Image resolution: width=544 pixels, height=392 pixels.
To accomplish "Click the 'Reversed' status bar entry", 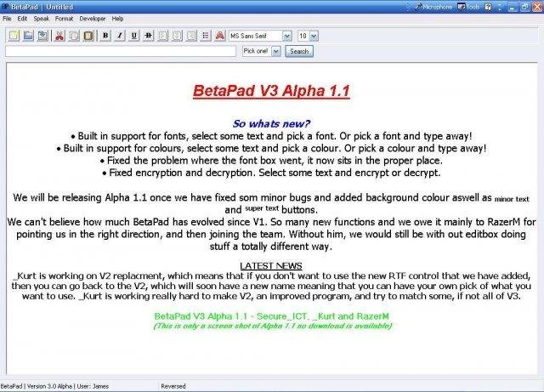I will point(173,386).
